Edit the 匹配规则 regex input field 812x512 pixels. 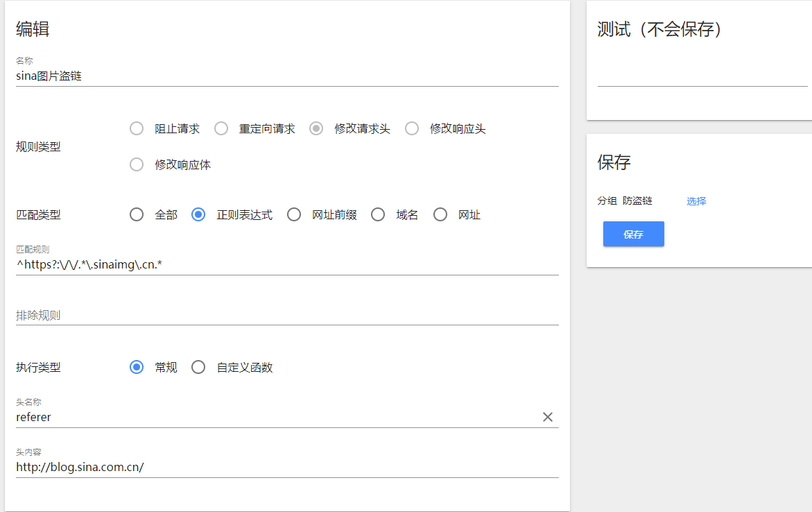286,265
